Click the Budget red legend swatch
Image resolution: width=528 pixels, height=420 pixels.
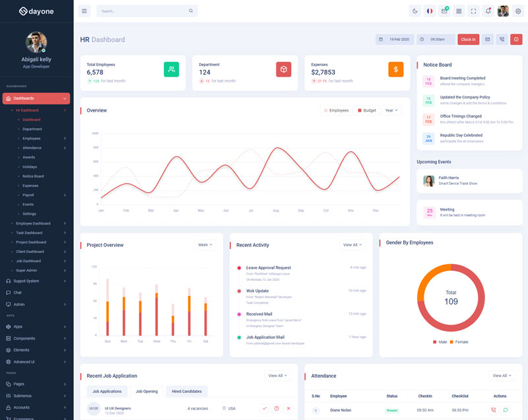[360, 110]
